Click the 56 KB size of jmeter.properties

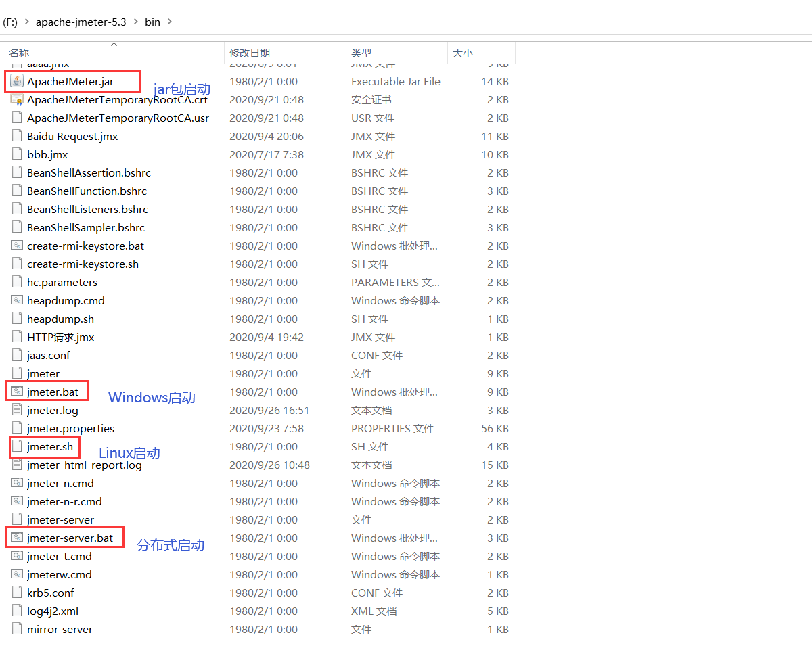point(495,428)
